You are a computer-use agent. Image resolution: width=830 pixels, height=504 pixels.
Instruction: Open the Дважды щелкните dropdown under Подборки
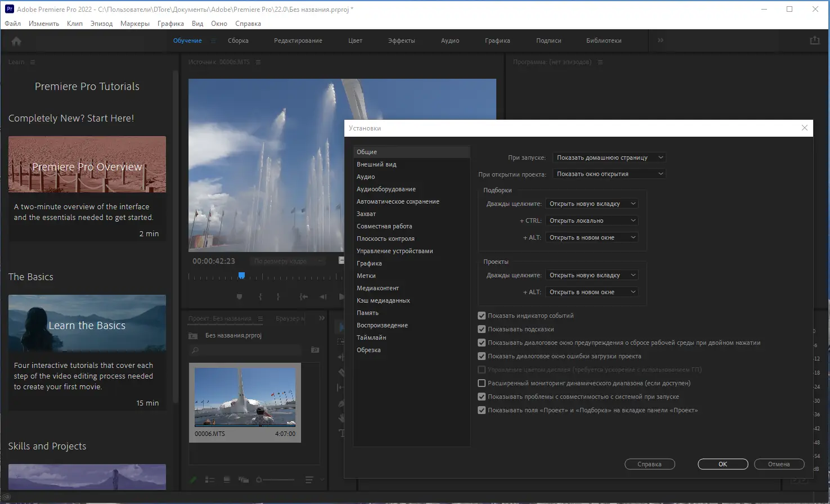[x=591, y=203]
